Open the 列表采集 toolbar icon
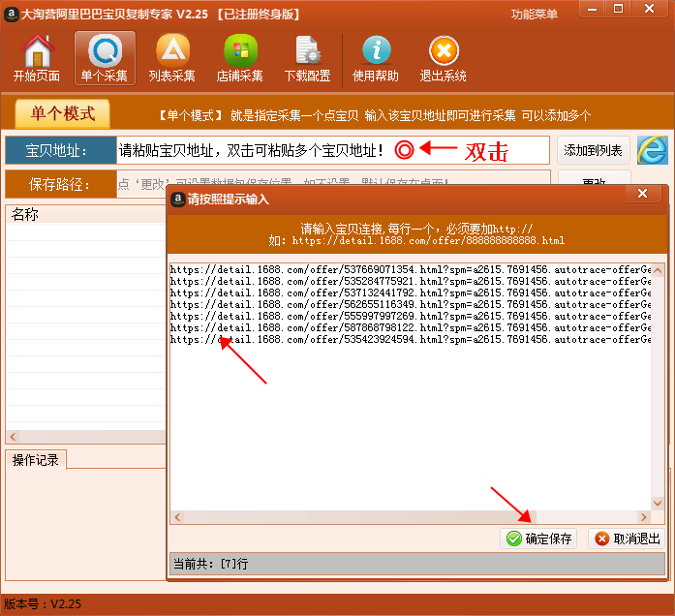 click(x=172, y=58)
